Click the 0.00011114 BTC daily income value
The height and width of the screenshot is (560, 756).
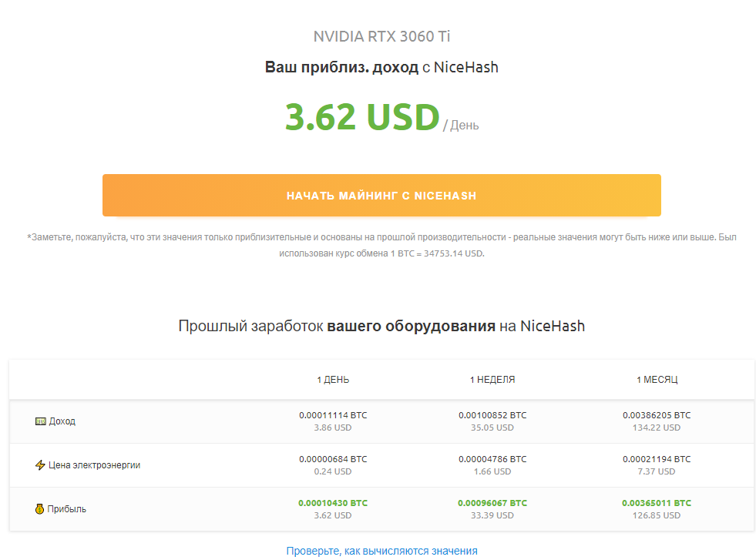(x=333, y=415)
